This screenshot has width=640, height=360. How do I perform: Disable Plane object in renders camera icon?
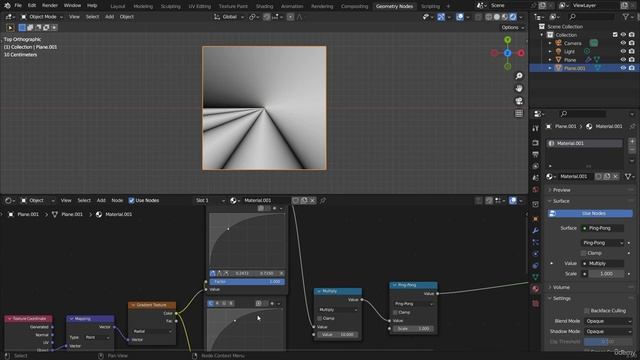(x=631, y=60)
